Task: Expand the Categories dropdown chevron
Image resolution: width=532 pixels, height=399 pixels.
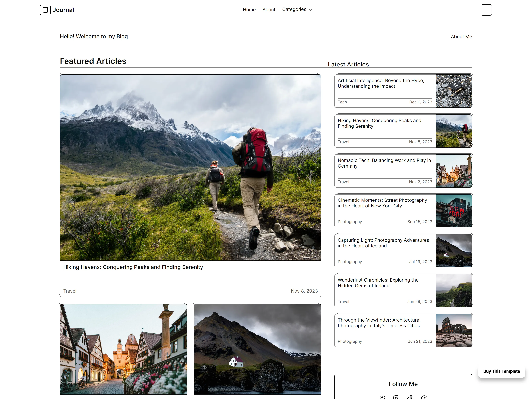Action: (310, 10)
